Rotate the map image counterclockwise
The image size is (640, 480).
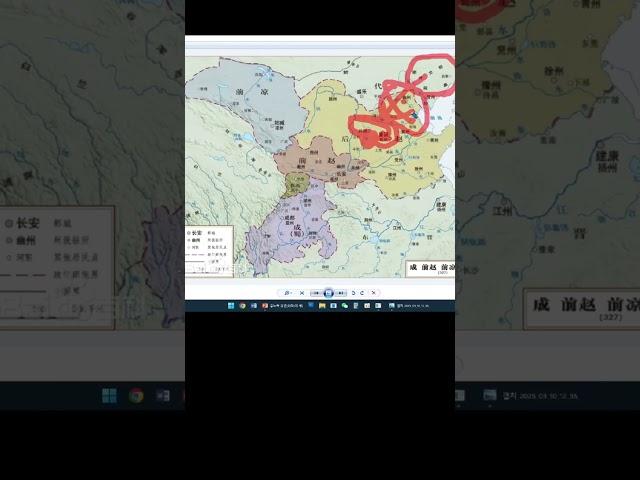pyautogui.click(x=353, y=293)
